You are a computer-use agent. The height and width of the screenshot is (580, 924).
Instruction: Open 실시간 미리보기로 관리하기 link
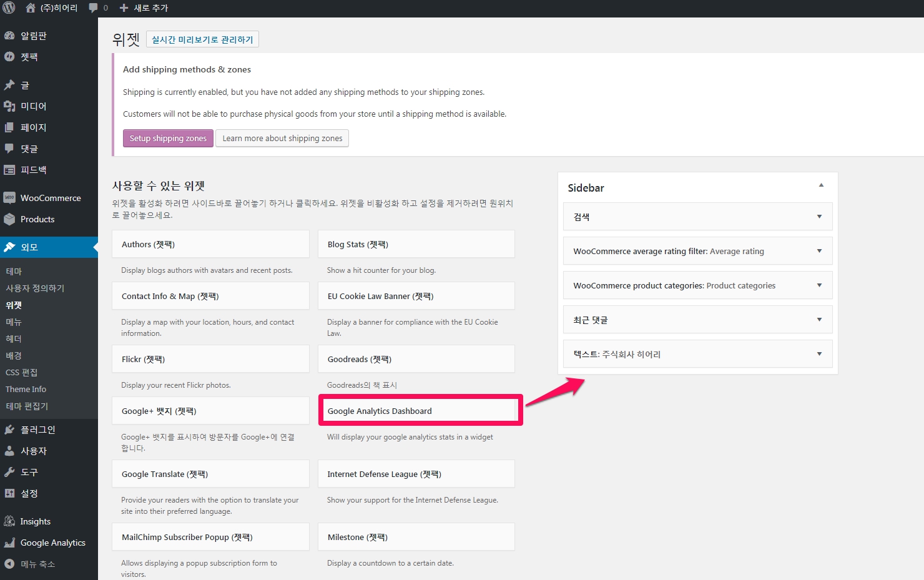[x=202, y=39]
